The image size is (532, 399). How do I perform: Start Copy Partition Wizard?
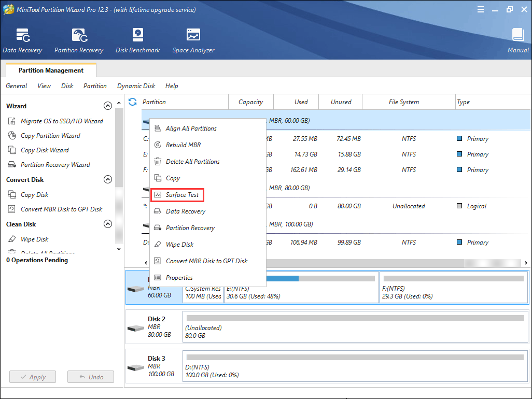(44, 136)
